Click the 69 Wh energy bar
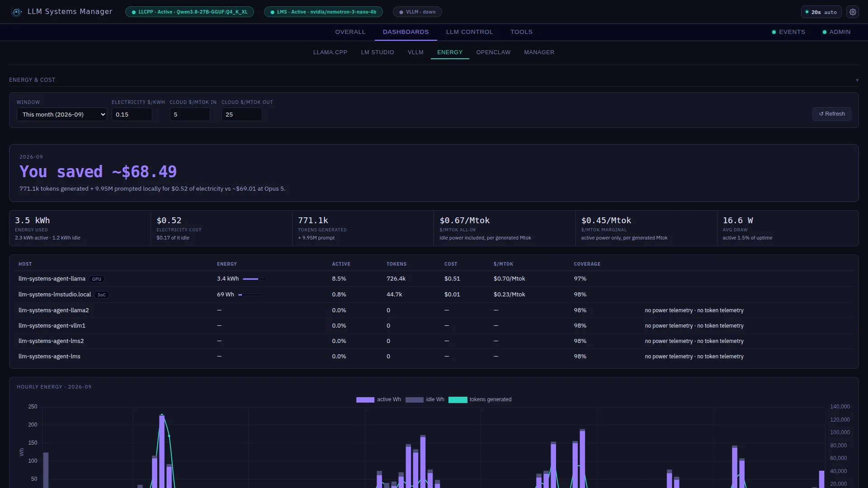Image resolution: width=868 pixels, height=488 pixels. click(250, 295)
